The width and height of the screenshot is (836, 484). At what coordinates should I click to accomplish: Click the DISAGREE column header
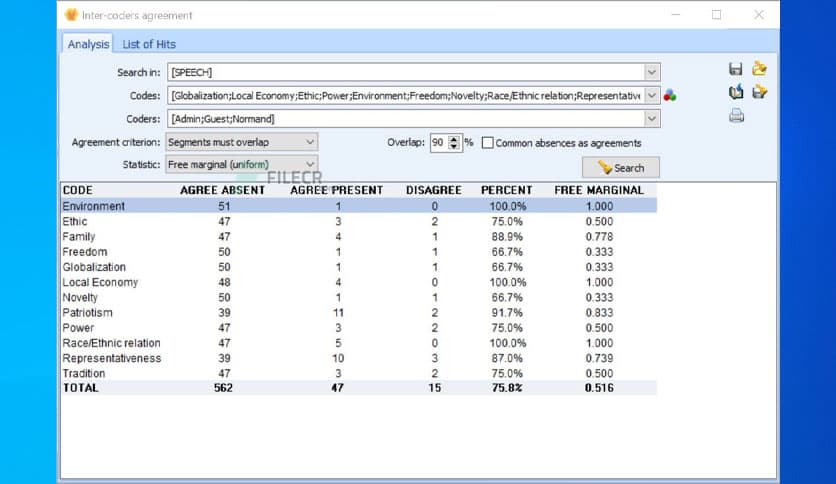(x=433, y=190)
